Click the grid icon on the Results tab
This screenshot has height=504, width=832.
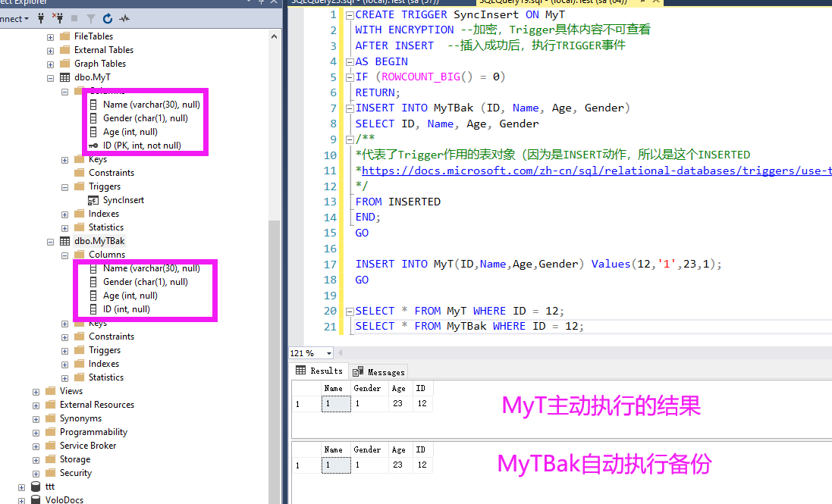(301, 371)
